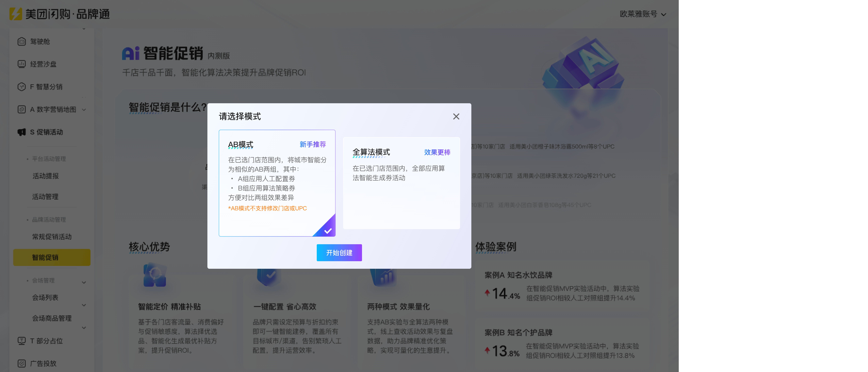This screenshot has width=868, height=372.
Task: Click the S 促销活动 megaphone icon
Action: pos(22,132)
